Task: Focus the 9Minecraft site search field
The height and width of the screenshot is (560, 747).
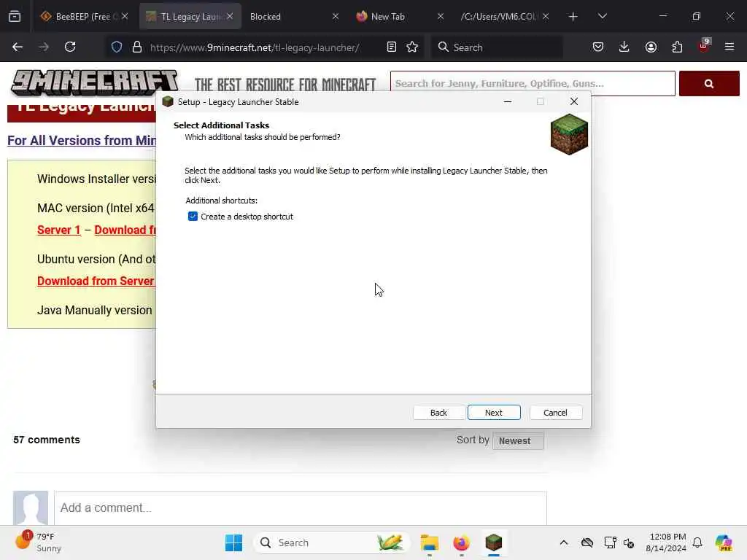Action: [533, 83]
